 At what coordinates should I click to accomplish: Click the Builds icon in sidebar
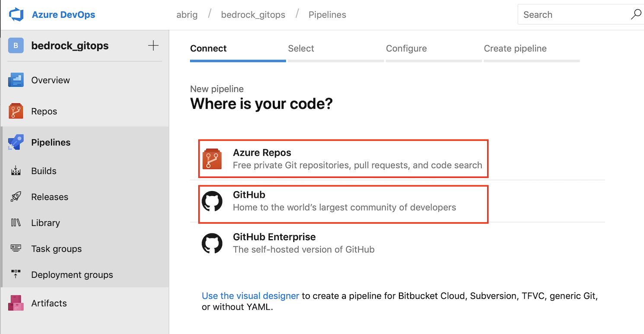[x=16, y=171]
